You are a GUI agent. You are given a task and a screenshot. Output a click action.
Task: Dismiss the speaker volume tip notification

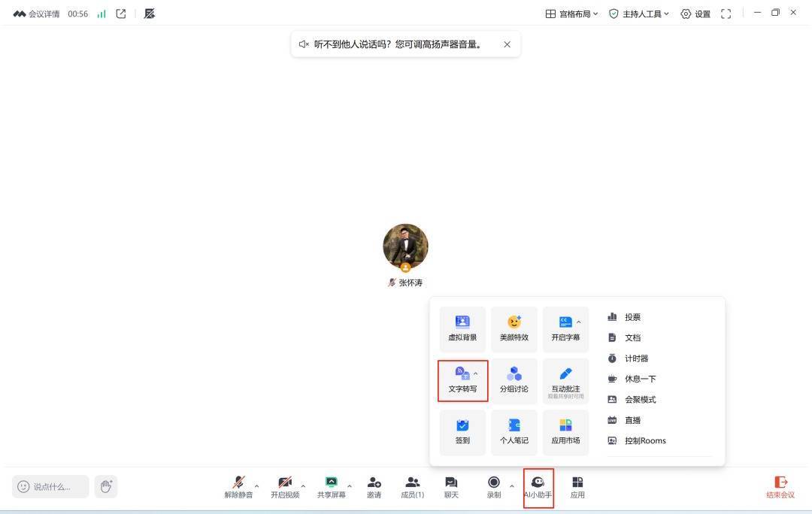click(507, 44)
